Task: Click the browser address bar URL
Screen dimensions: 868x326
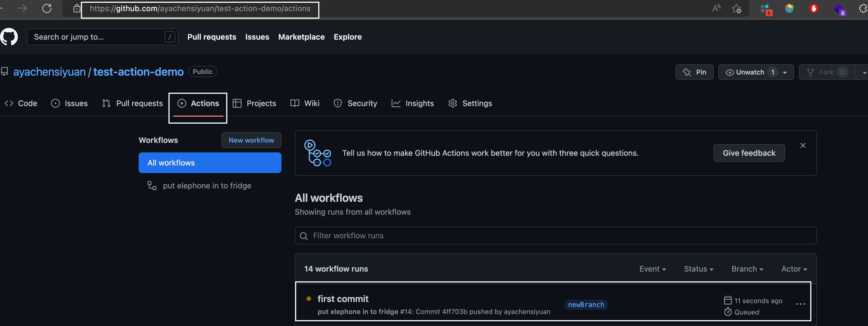Action: click(200, 8)
